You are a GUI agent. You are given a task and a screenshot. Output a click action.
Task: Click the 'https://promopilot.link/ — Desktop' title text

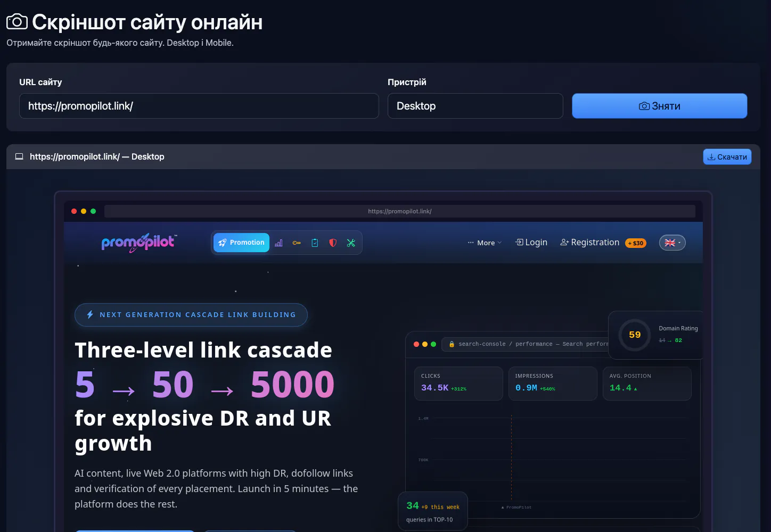pyautogui.click(x=97, y=156)
